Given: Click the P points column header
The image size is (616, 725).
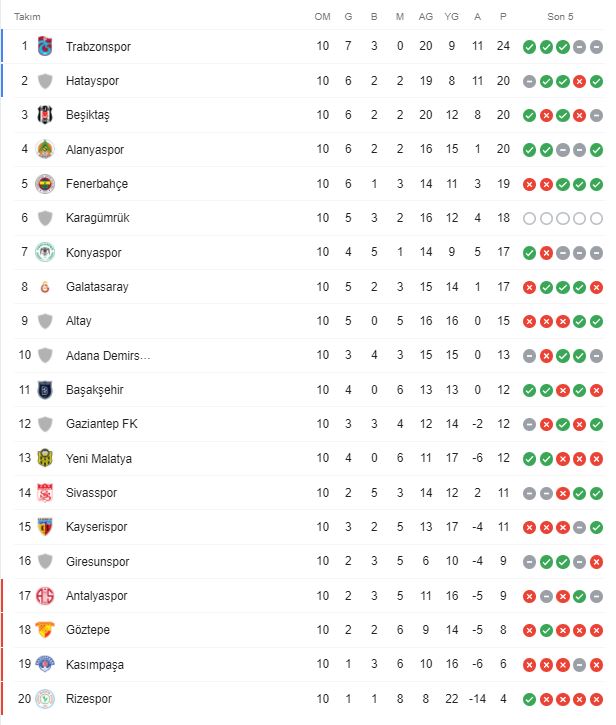Looking at the screenshot, I should [x=503, y=17].
